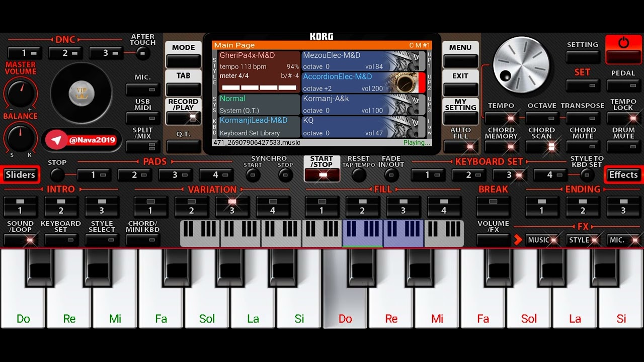Click the large silver value dial

tap(520, 65)
